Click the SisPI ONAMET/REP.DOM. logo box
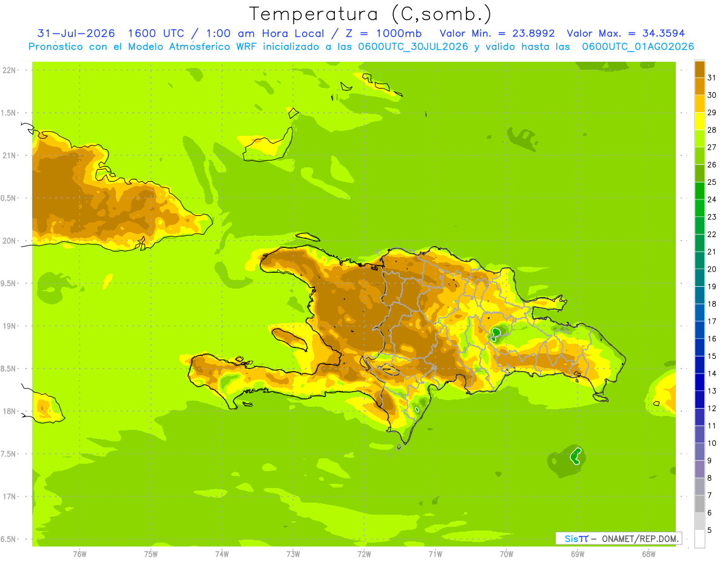The height and width of the screenshot is (562, 728). 619,538
